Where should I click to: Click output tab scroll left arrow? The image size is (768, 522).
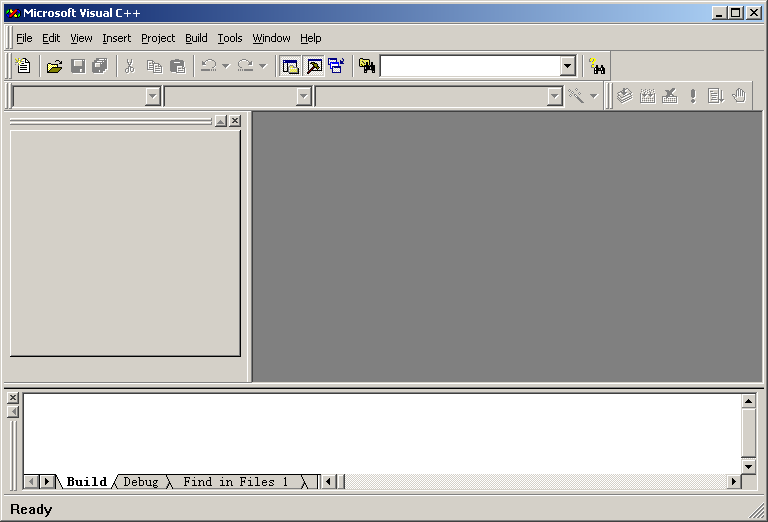click(31, 482)
